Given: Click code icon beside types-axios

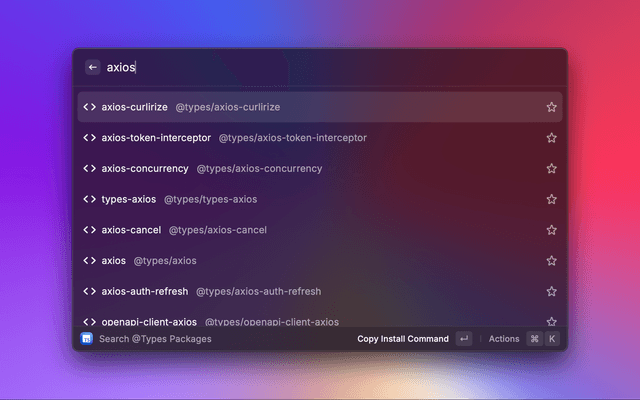Looking at the screenshot, I should pyautogui.click(x=89, y=199).
